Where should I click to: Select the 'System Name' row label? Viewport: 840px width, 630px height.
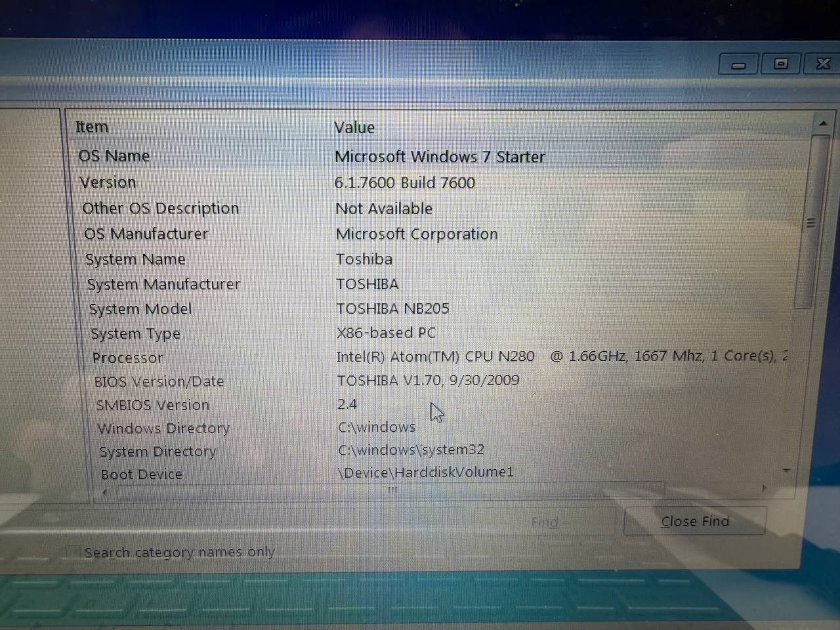coord(135,260)
